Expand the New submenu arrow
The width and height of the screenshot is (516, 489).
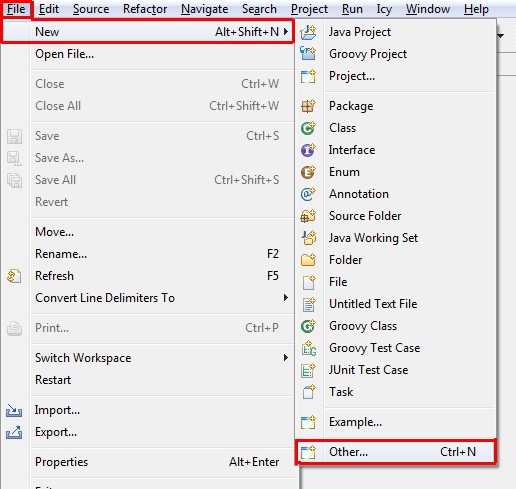point(286,32)
